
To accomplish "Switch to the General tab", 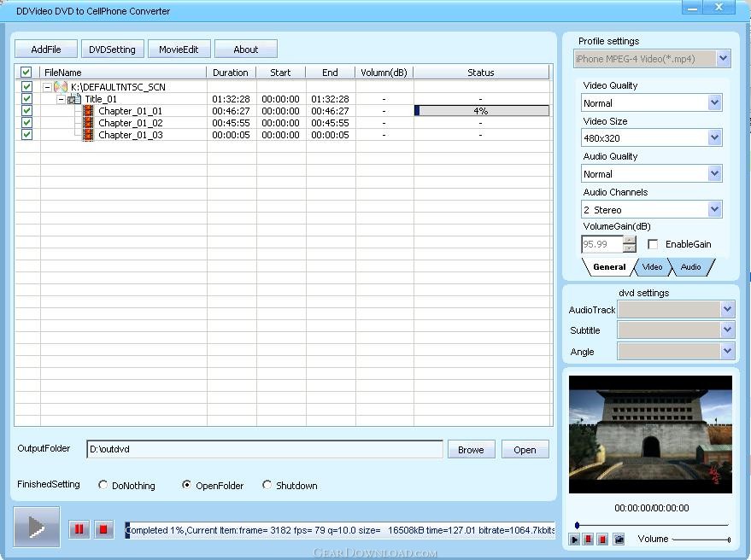I will pos(609,267).
